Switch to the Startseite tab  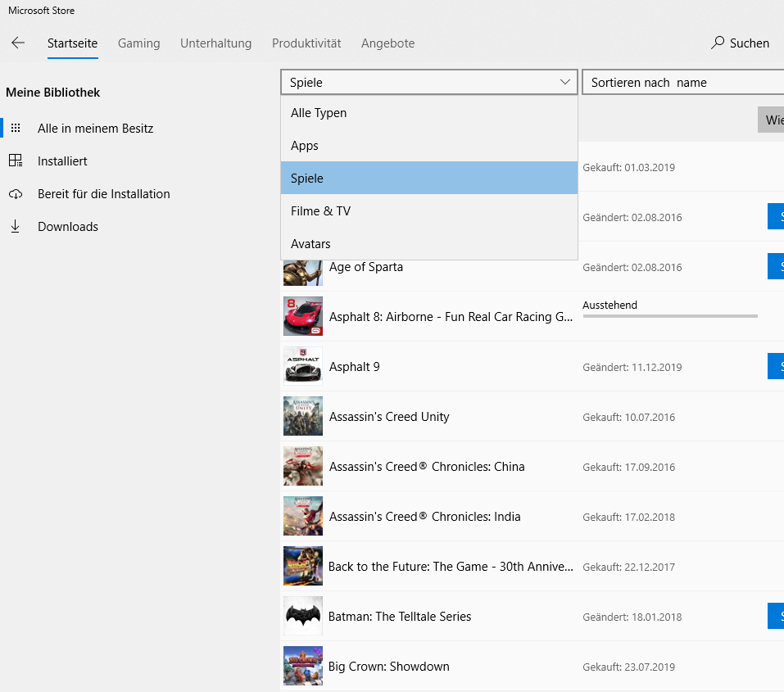click(x=72, y=43)
